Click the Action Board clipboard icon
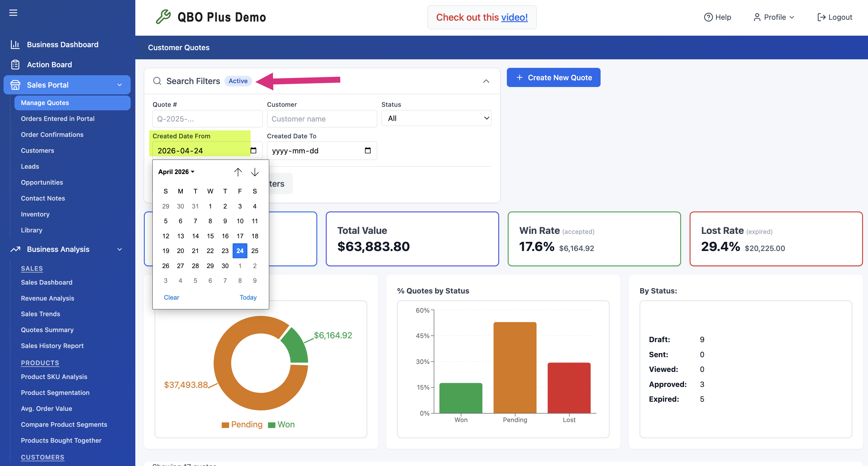Viewport: 868px width, 466px height. [x=15, y=64]
